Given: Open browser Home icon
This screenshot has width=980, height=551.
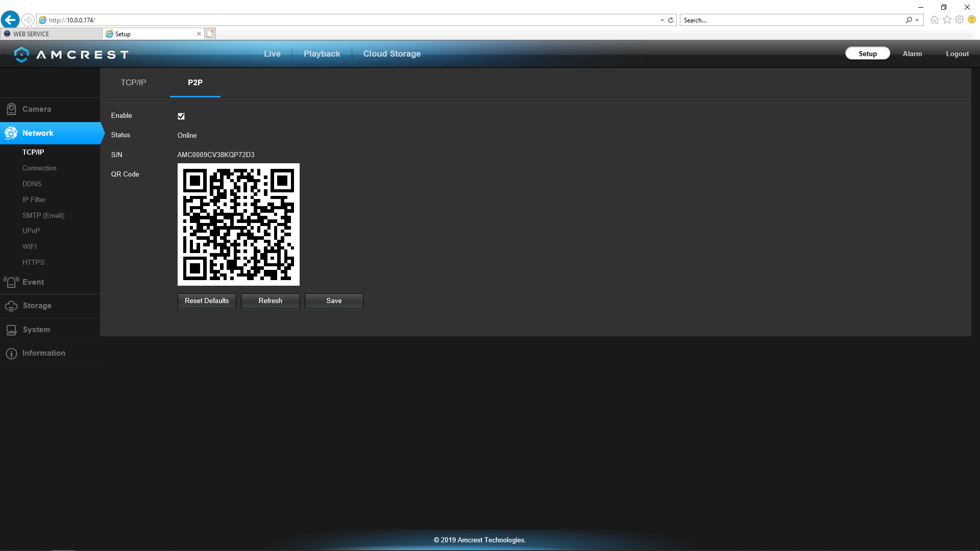Looking at the screenshot, I should pyautogui.click(x=934, y=20).
